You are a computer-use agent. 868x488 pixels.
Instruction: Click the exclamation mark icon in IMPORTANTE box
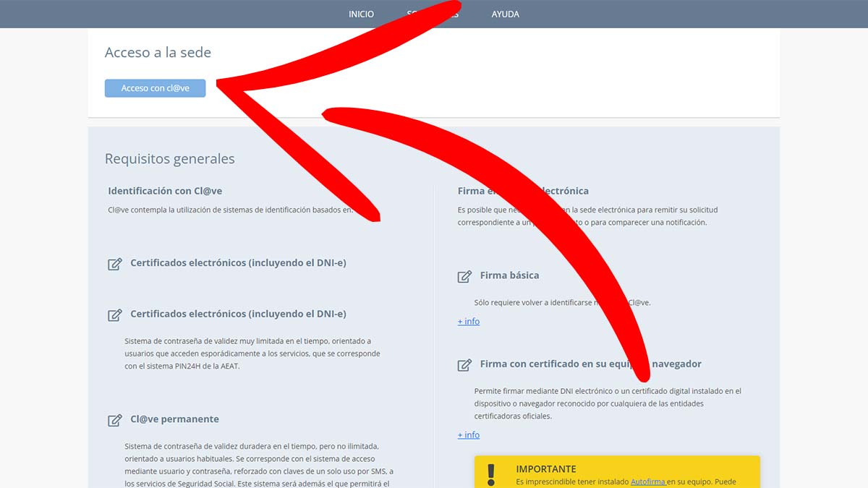tap(492, 474)
